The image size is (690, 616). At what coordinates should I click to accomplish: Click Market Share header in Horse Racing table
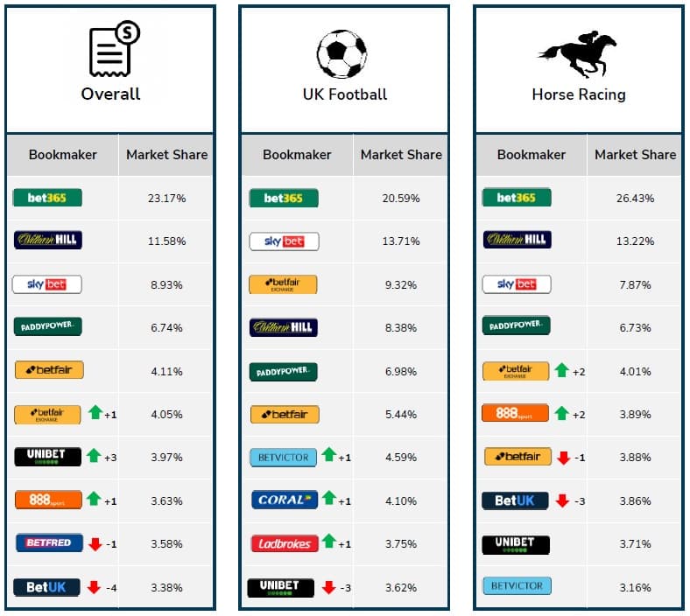(x=635, y=155)
